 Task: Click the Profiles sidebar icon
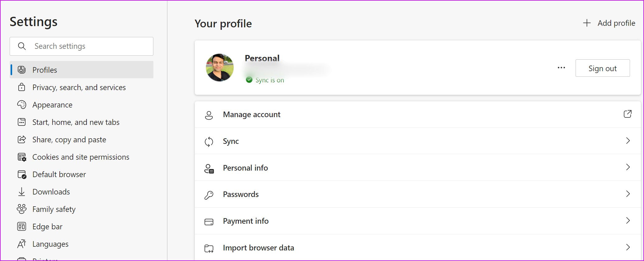click(x=21, y=70)
